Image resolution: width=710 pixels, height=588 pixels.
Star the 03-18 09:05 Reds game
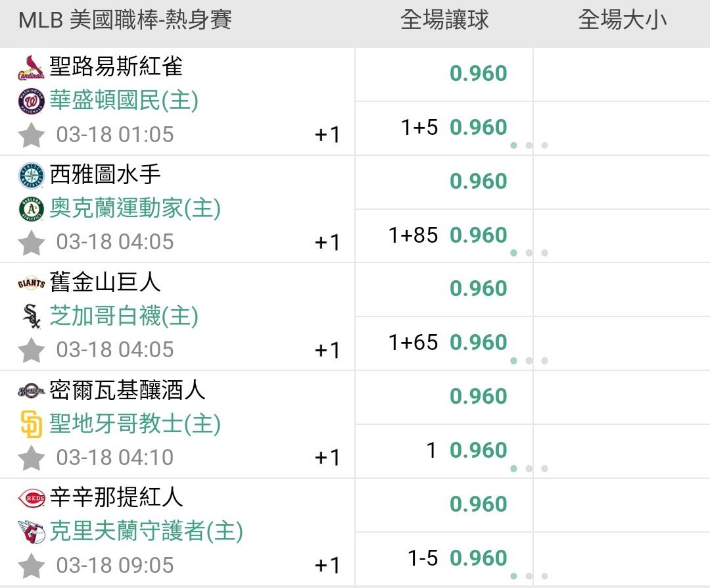click(x=31, y=566)
